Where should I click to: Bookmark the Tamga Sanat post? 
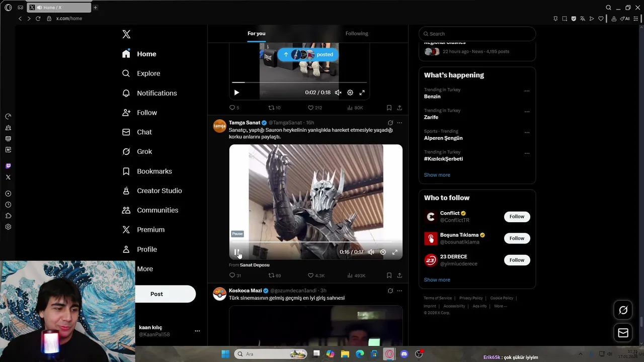(389, 276)
